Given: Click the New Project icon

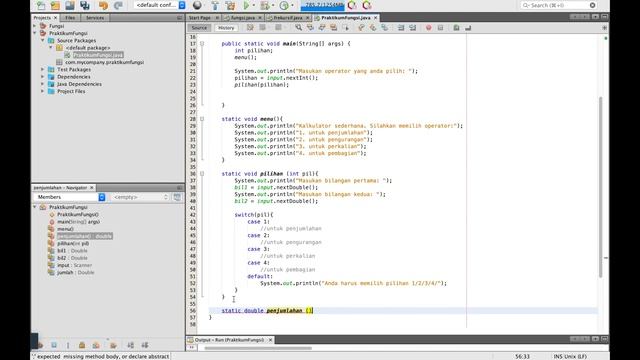Looking at the screenshot, I should pos(55,5).
